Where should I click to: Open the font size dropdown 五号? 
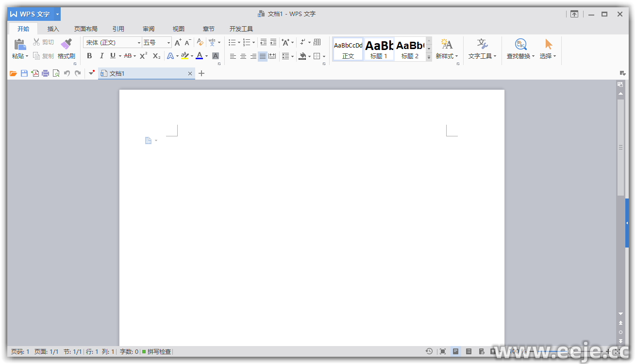click(x=168, y=43)
